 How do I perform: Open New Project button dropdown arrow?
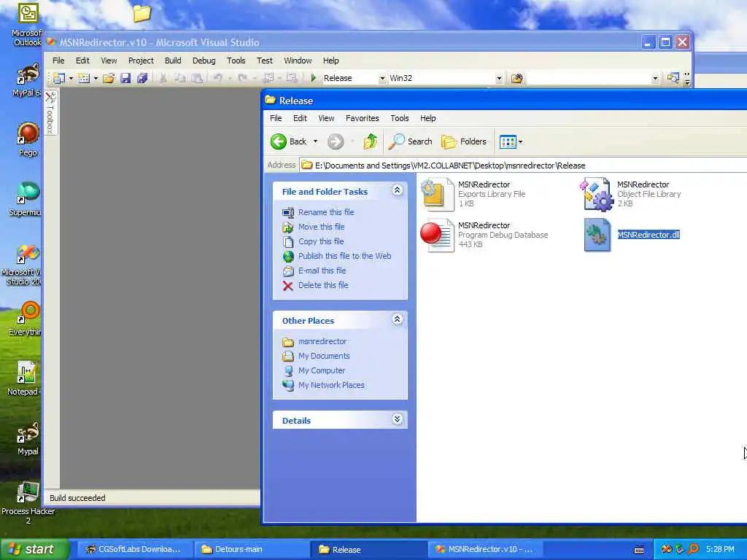coord(71,78)
